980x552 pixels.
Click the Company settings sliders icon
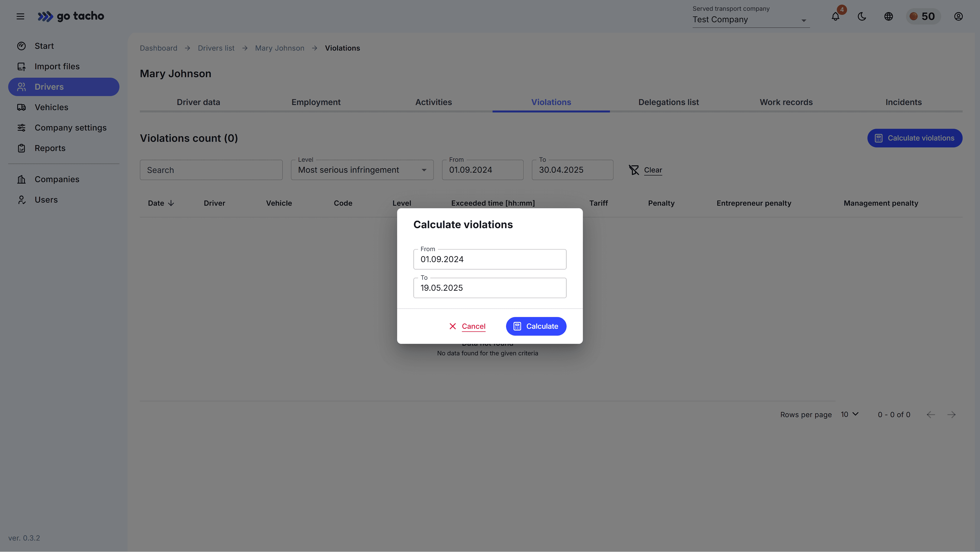(21, 128)
